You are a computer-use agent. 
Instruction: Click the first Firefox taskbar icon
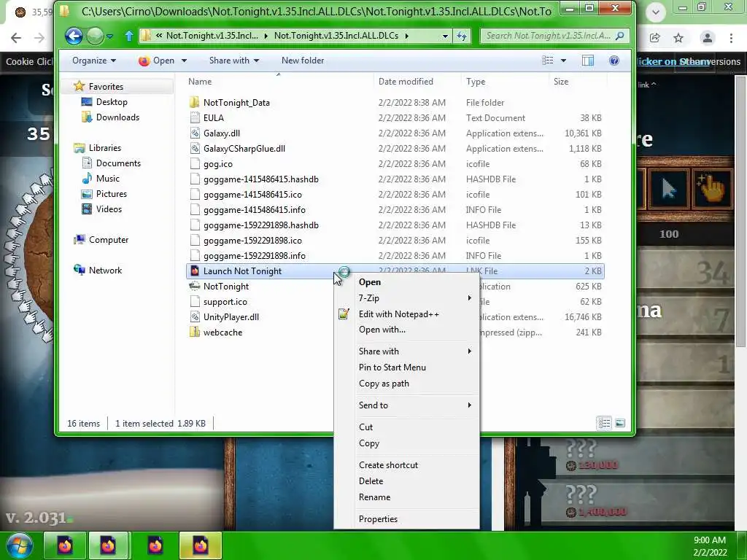65,545
